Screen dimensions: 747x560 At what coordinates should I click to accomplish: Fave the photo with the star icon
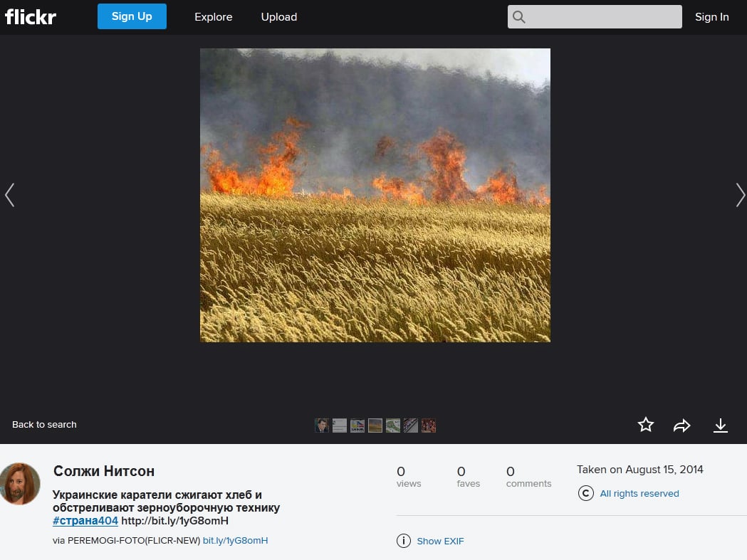pyautogui.click(x=646, y=424)
